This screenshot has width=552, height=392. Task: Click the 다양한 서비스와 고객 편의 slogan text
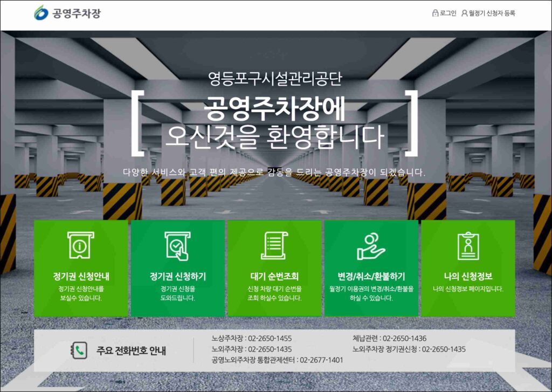(274, 173)
